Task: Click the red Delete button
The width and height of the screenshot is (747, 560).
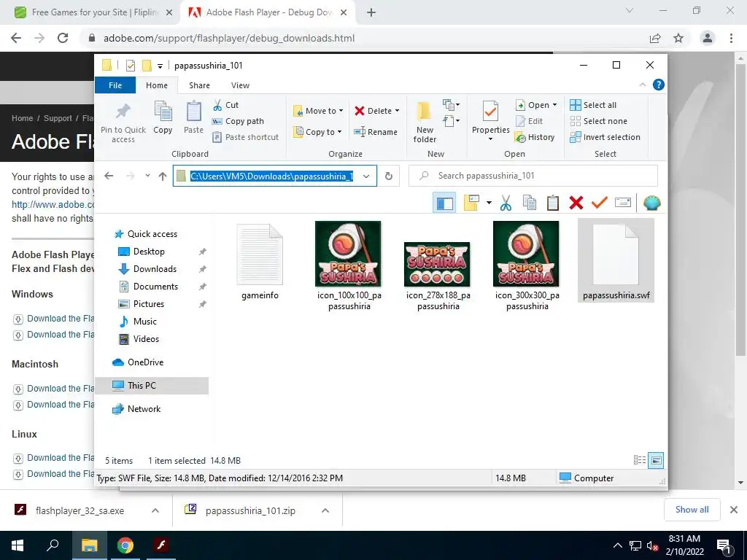Action: (x=373, y=111)
